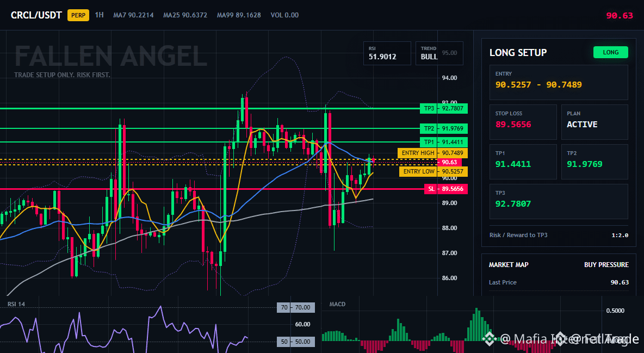Click the red 90.63 current price tag
Screen dimensions: 644x353
(x=449, y=162)
